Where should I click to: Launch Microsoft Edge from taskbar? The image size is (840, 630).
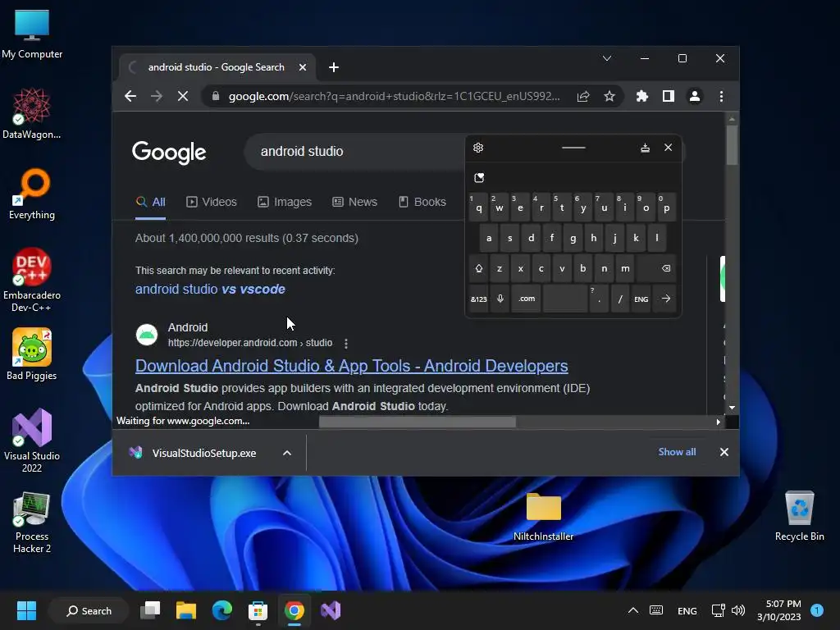221,610
